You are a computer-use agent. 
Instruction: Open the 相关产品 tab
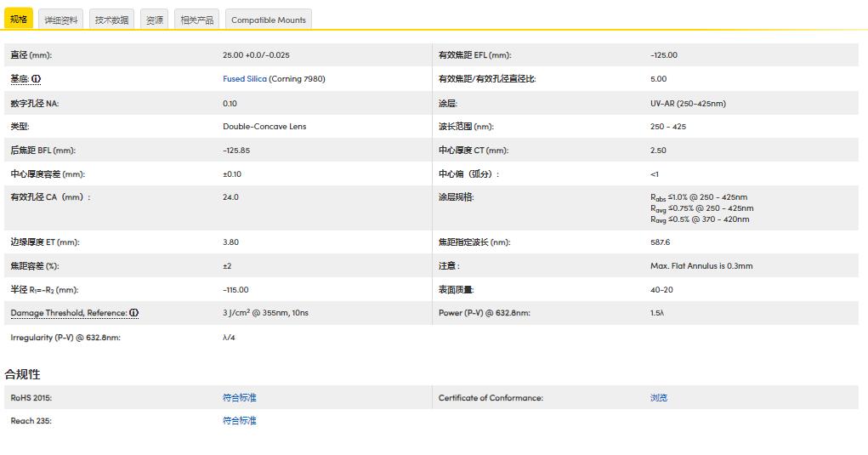pos(196,20)
